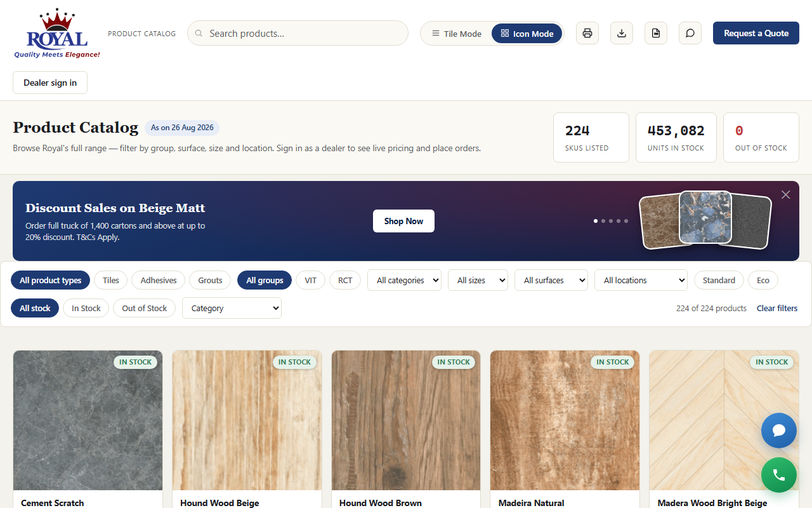Click Discount Sales on Beige Matt heading
Image resolution: width=812 pixels, height=508 pixels.
[x=115, y=208]
